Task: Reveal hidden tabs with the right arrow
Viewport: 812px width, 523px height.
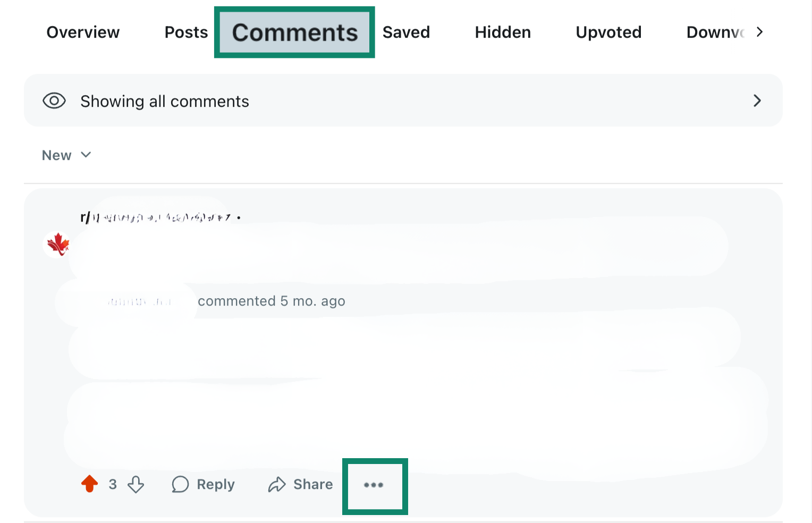Action: 760,32
